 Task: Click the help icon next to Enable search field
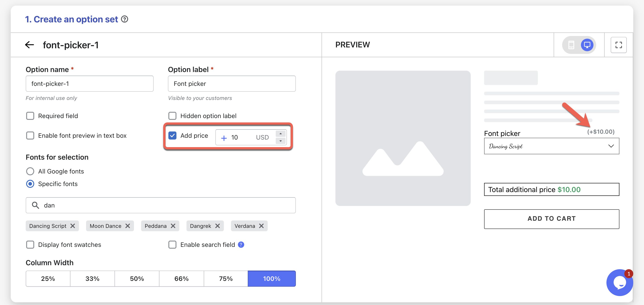pos(241,245)
